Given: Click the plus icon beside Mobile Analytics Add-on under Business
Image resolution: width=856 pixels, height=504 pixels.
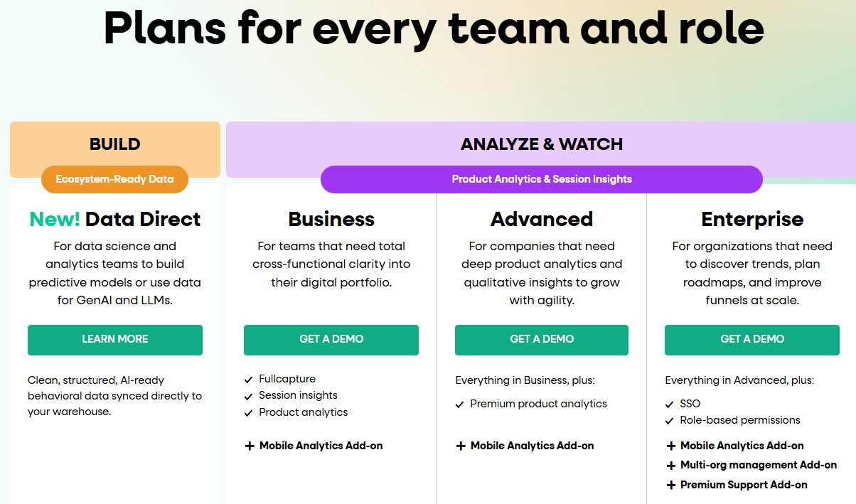Looking at the screenshot, I should pyautogui.click(x=250, y=446).
